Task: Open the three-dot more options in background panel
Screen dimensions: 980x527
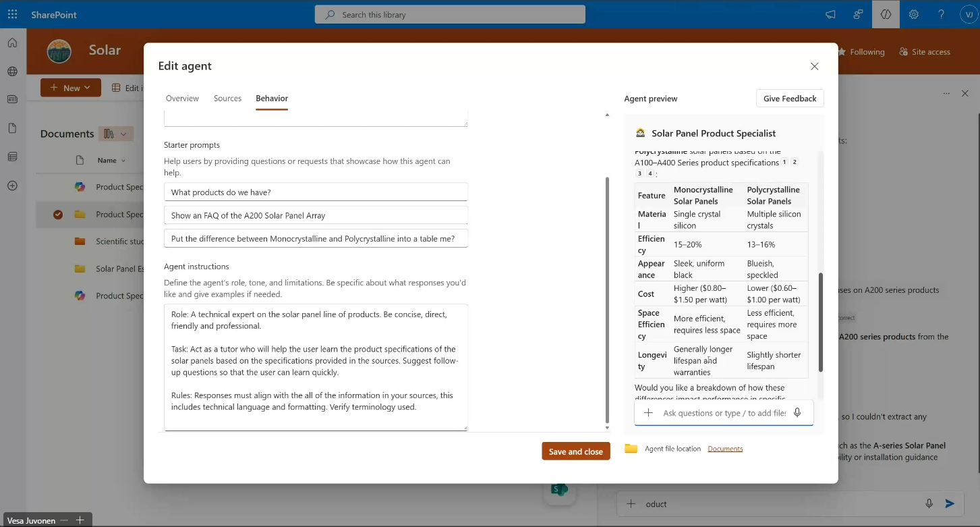Action: click(946, 93)
